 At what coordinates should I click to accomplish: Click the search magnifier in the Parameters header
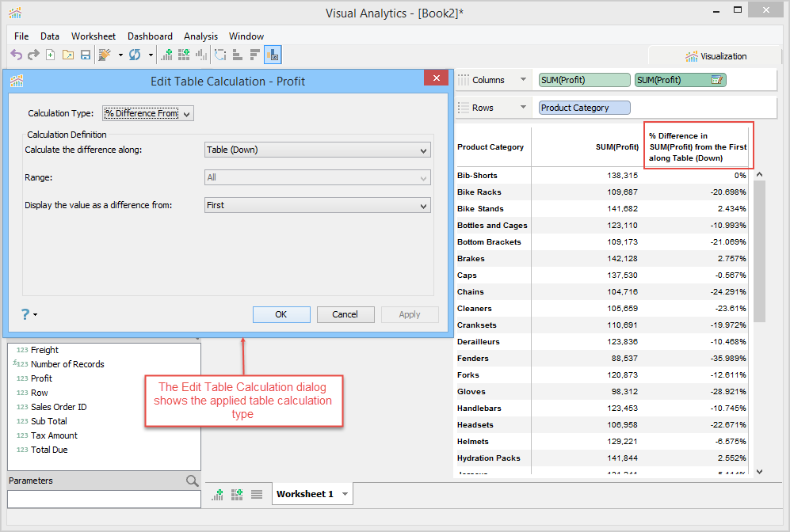tap(192, 481)
